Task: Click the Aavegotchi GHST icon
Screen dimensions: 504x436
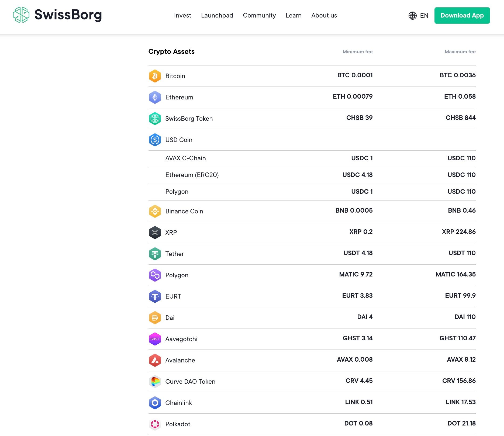Action: tap(155, 339)
